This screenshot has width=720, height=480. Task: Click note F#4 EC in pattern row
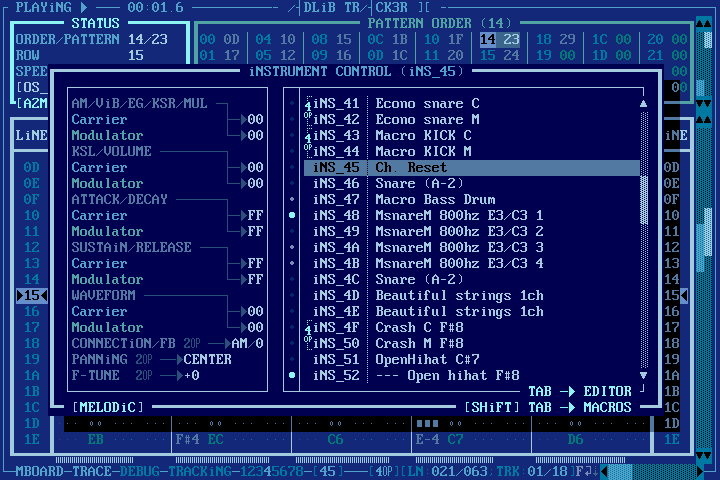tap(200, 440)
